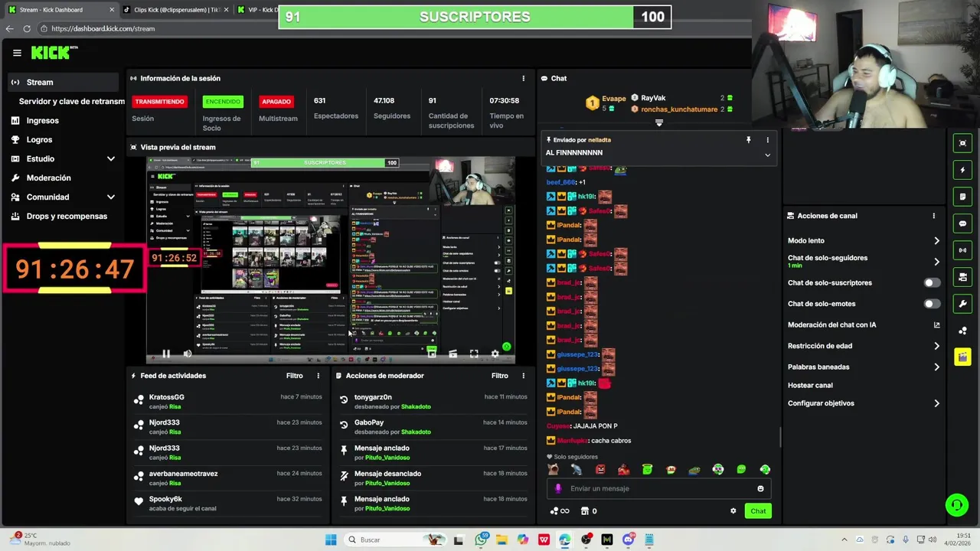This screenshot has height=551, width=980.
Task: Toggle Chat de solo-emotes switch
Action: tap(931, 304)
